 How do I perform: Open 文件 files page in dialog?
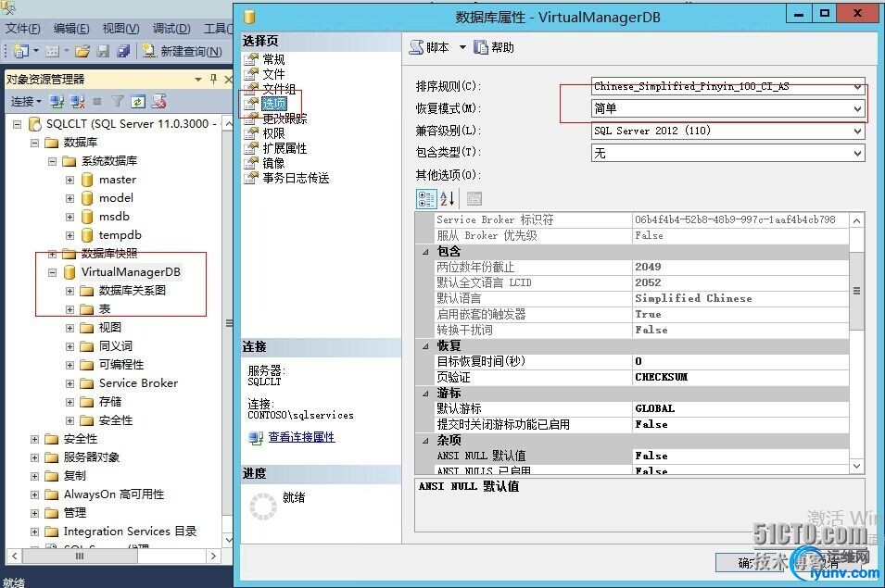point(273,74)
